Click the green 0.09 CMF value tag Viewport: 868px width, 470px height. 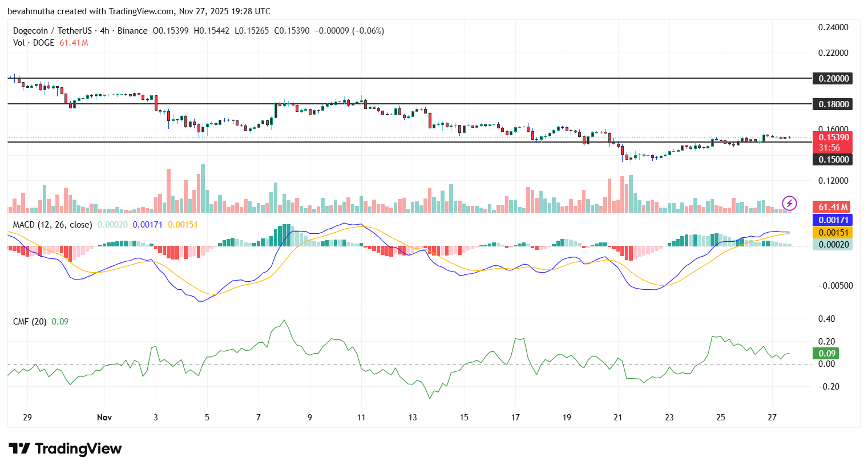[826, 354]
